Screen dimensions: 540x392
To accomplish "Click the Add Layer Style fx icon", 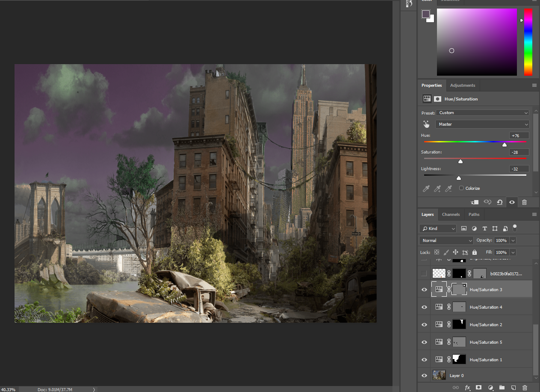I will pyautogui.click(x=467, y=387).
